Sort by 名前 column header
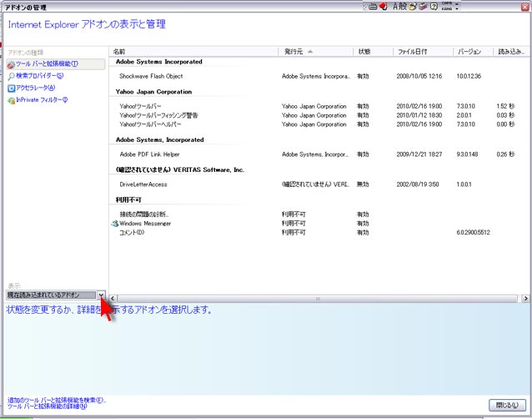Image resolution: width=532 pixels, height=419 pixels. (x=120, y=52)
